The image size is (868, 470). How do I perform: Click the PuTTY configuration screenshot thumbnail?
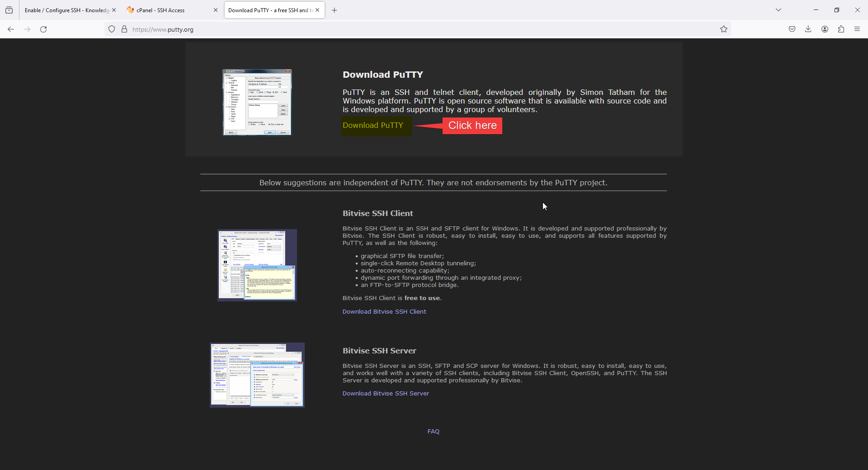tap(257, 103)
